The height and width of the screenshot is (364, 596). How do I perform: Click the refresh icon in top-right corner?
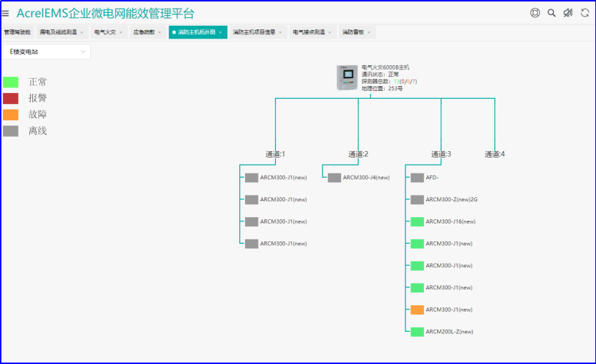(585, 13)
